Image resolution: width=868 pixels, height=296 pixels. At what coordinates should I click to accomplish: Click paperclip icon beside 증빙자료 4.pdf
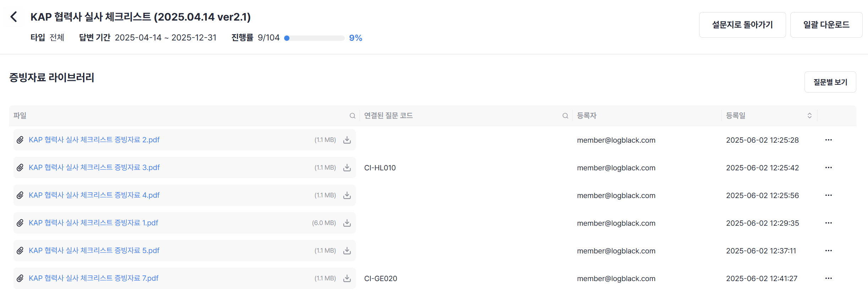pyautogui.click(x=20, y=195)
